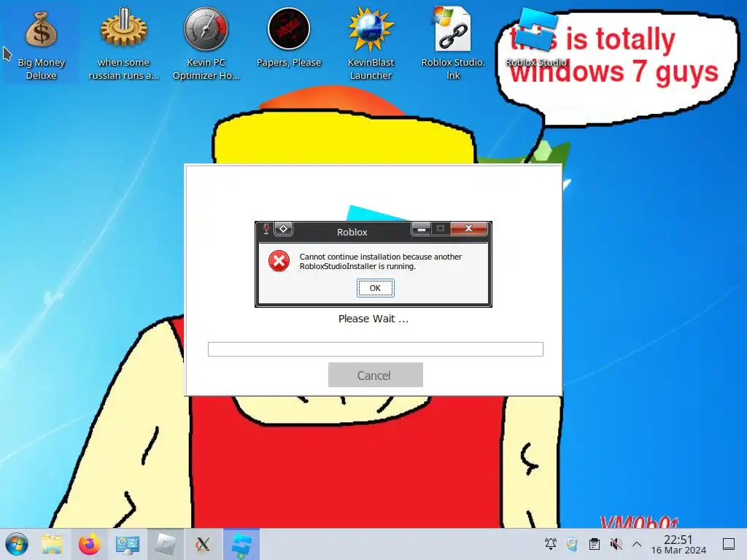Click the Cancel button in the installer

tap(376, 376)
